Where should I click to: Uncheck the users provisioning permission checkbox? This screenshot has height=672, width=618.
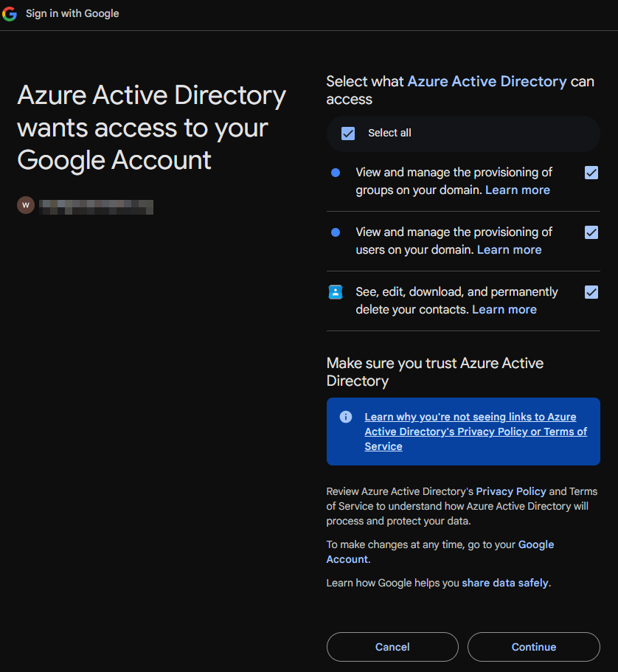[591, 232]
